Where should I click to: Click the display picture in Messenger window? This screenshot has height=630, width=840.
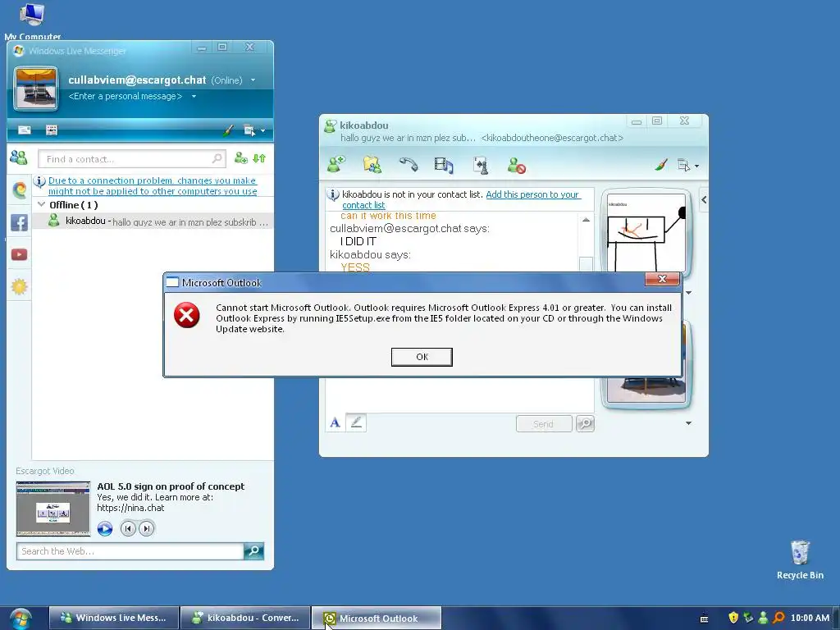click(36, 89)
